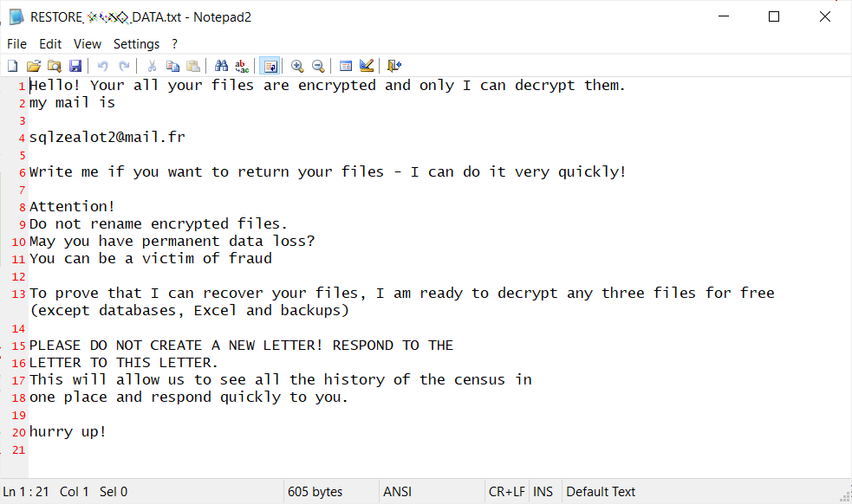Expand the View menu
The width and height of the screenshot is (852, 504).
[x=88, y=43]
